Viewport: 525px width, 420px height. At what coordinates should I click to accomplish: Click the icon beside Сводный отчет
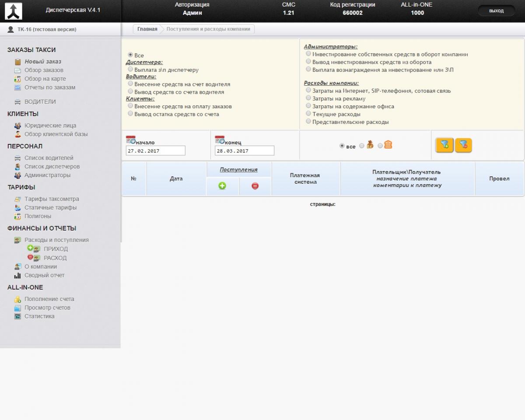(17, 276)
